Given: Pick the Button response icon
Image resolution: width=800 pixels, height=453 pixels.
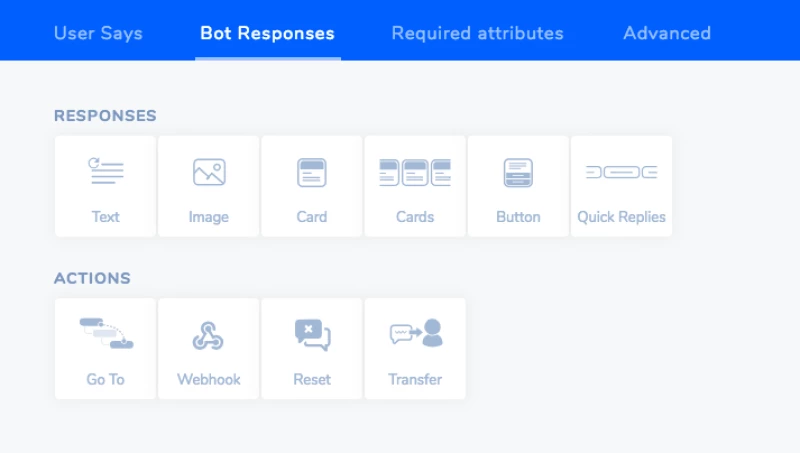Looking at the screenshot, I should pyautogui.click(x=518, y=172).
